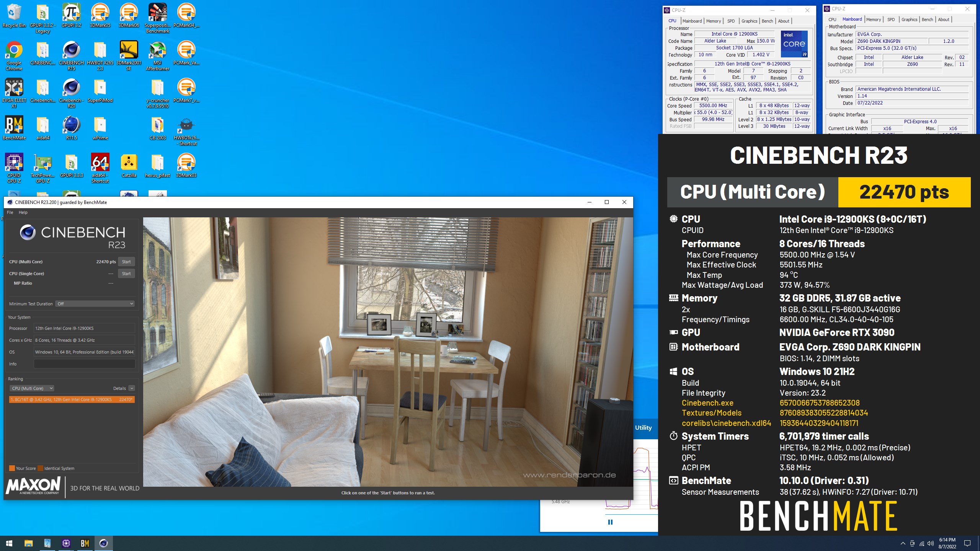Image resolution: width=980 pixels, height=551 pixels.
Task: Select the hexus_pifast folder icon
Action: (x=158, y=166)
